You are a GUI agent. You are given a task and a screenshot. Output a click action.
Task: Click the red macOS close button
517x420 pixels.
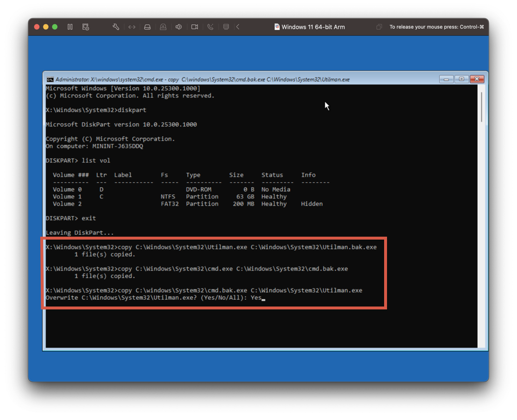[37, 27]
